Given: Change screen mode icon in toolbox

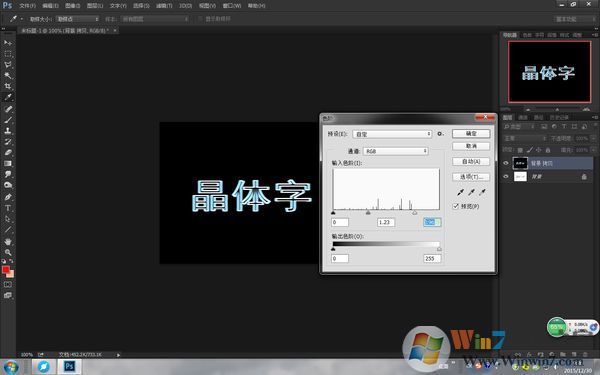Looking at the screenshot, I should (8, 295).
